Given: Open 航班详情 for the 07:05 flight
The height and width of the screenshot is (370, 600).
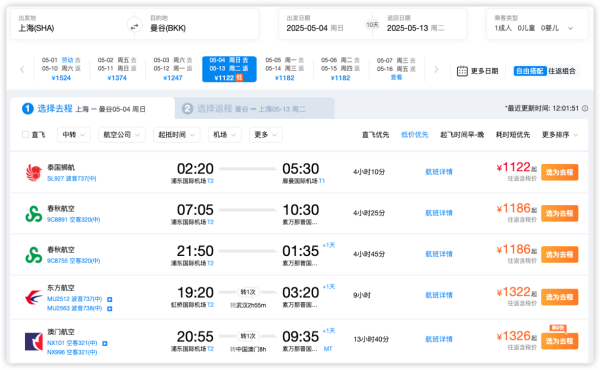Looking at the screenshot, I should (x=439, y=213).
